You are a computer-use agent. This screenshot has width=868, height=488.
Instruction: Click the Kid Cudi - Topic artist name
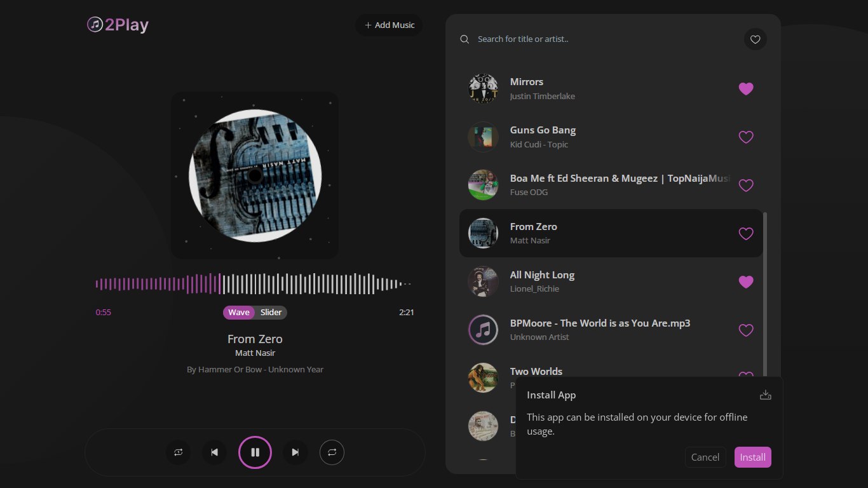click(539, 145)
